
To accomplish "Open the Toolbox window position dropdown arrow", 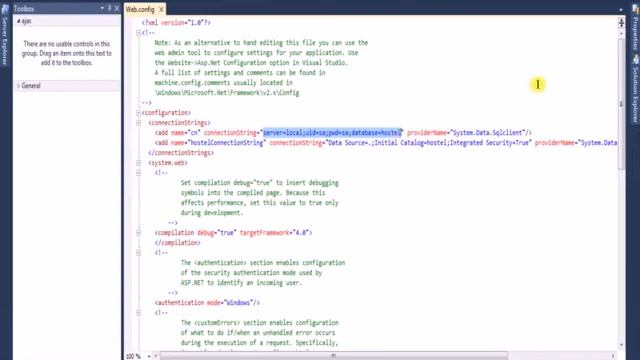I will [x=102, y=8].
